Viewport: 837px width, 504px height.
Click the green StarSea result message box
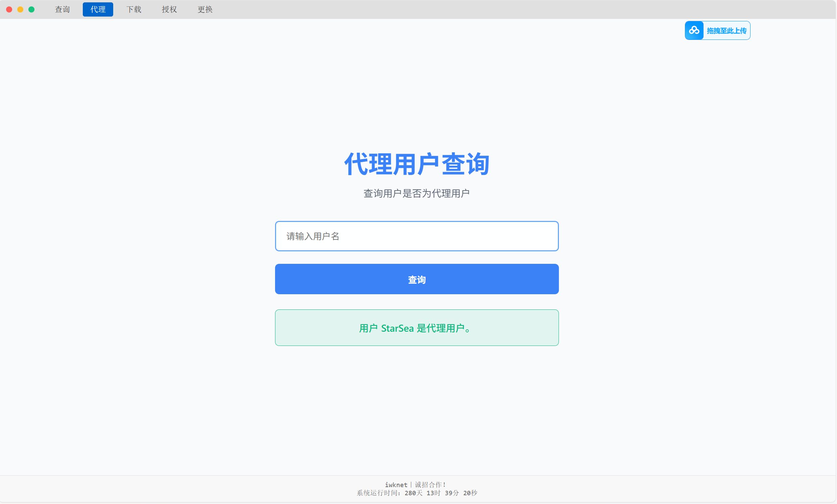[x=416, y=328]
